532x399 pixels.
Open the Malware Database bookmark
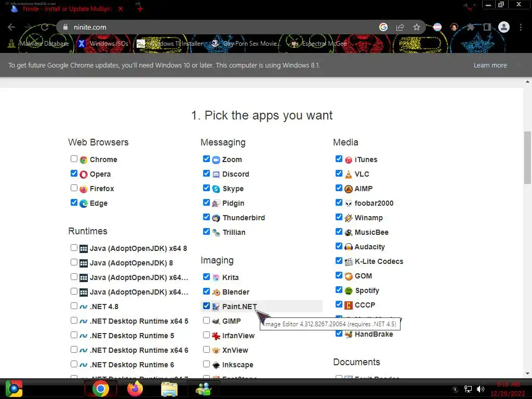pos(39,44)
